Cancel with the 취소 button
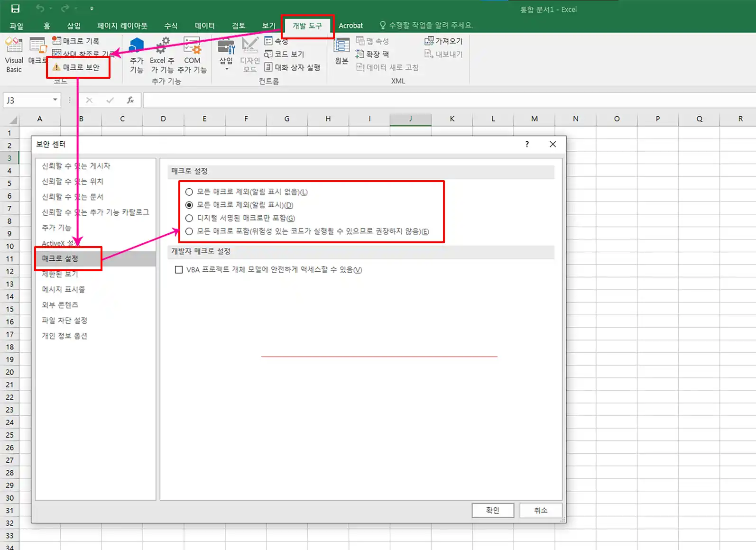 [x=541, y=510]
